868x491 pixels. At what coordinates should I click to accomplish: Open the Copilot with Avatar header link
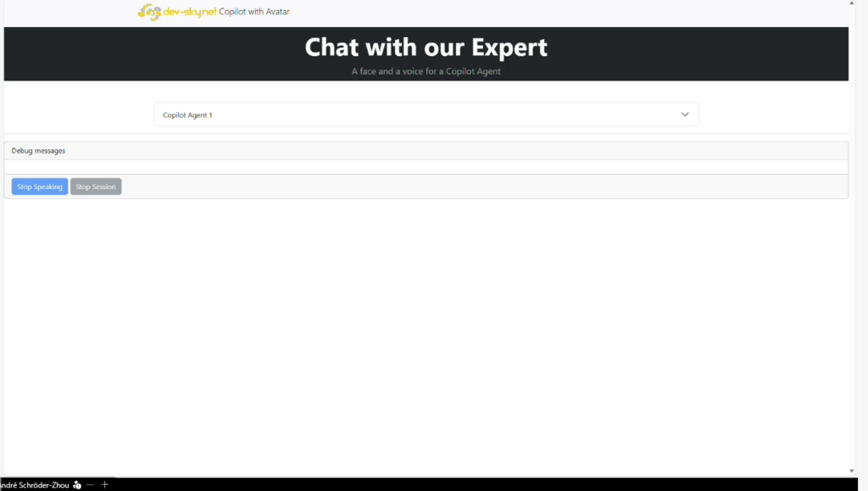click(254, 12)
